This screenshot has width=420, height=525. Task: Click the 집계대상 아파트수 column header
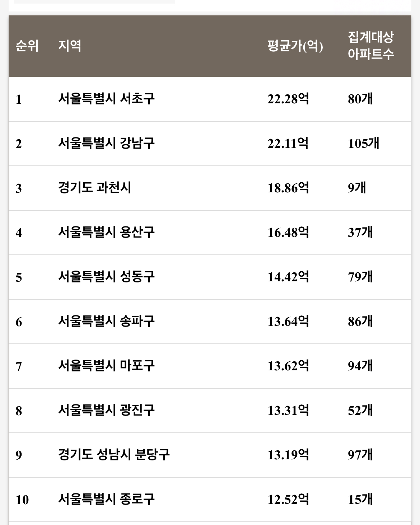[x=371, y=46]
